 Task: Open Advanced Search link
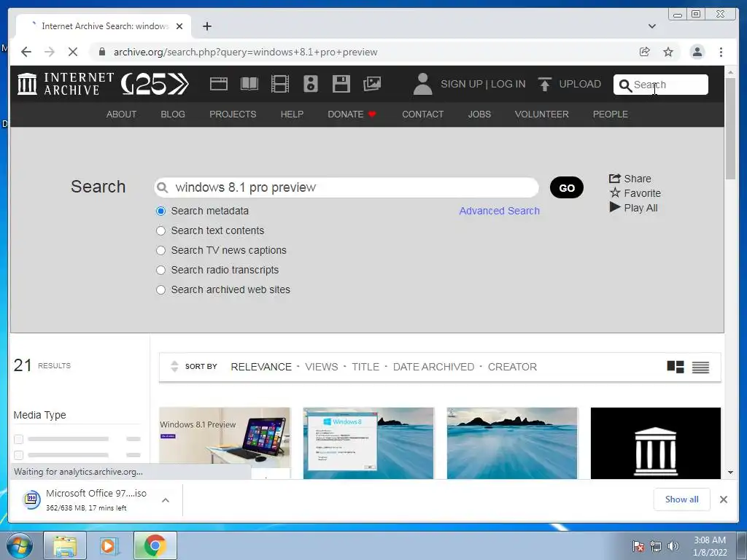pyautogui.click(x=499, y=211)
